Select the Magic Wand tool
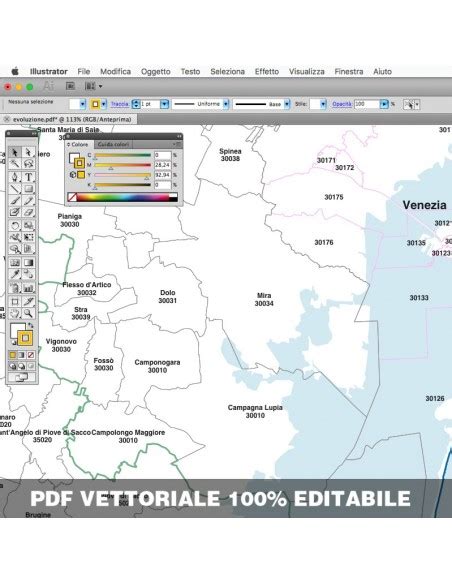The image size is (452, 584). click(15, 164)
